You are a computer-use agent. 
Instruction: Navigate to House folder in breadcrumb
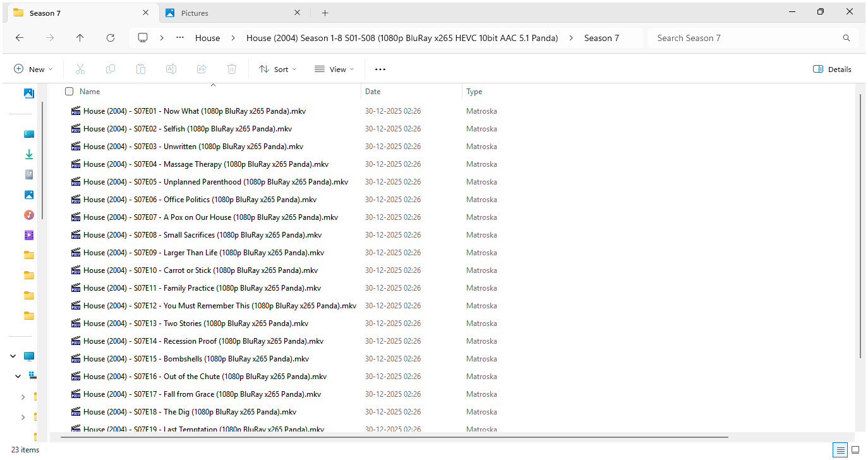pos(207,38)
